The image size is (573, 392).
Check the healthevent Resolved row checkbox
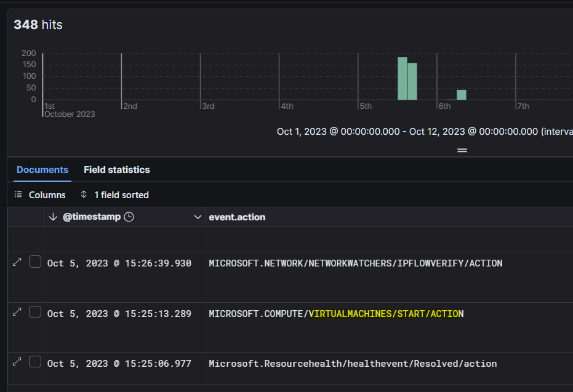coord(35,362)
